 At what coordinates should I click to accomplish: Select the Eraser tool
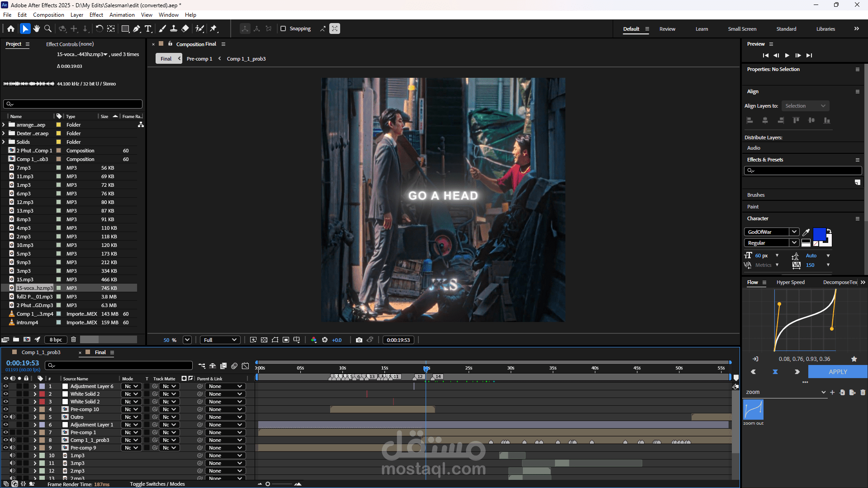tap(185, 28)
